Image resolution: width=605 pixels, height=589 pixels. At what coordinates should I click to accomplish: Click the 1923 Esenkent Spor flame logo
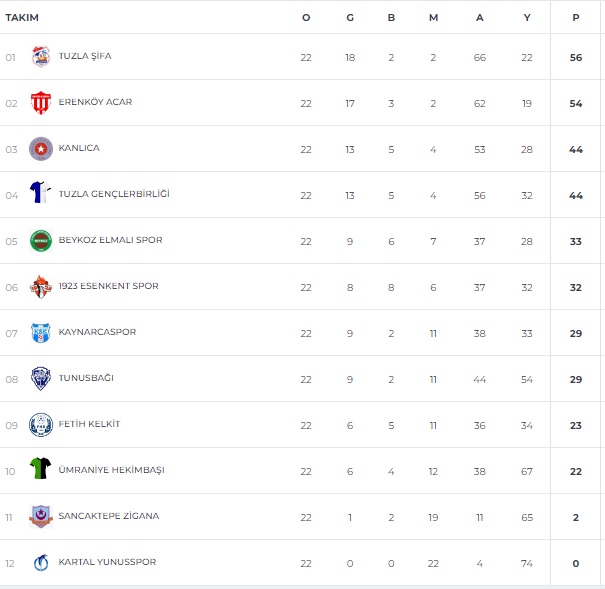[41, 287]
